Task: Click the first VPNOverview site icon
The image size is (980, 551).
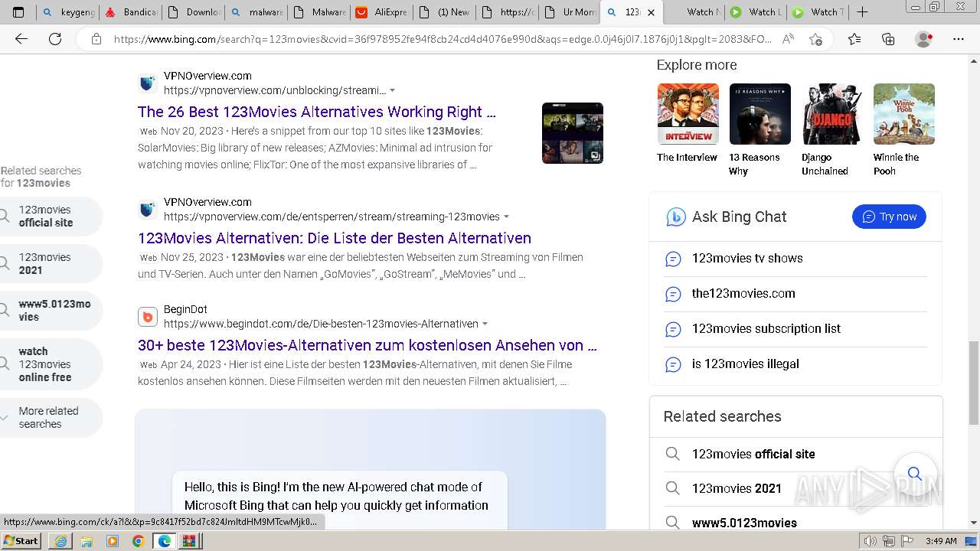Action: click(148, 83)
